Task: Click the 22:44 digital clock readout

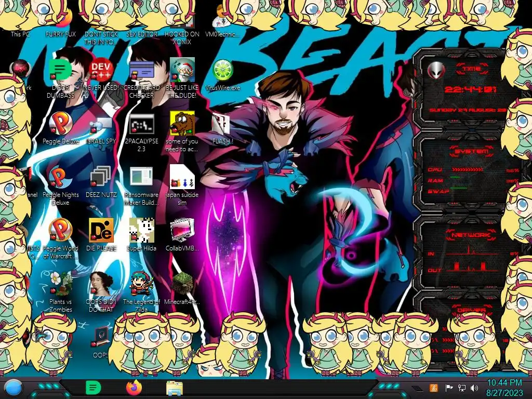Action: click(470, 89)
